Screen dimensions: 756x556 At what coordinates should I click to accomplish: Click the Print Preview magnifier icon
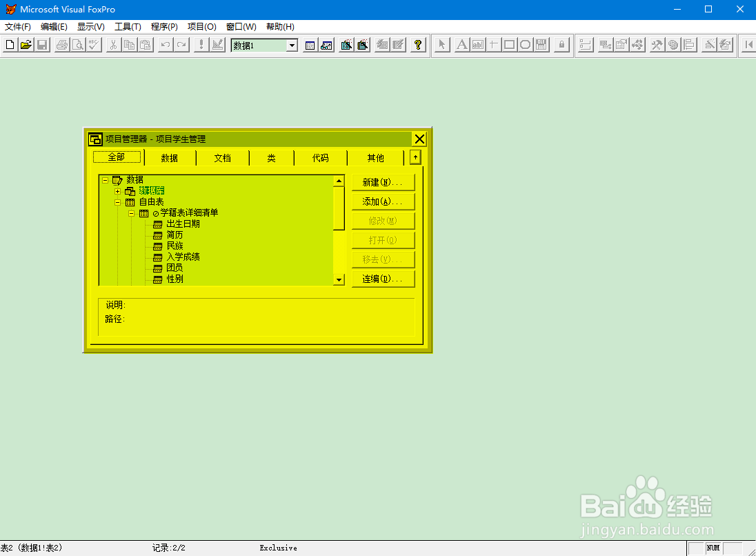(x=78, y=46)
